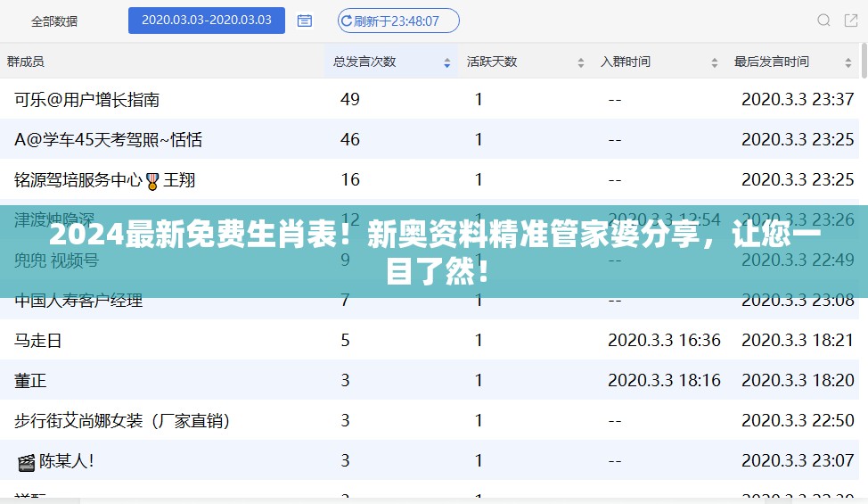Click the 群成员 column header
The height and width of the screenshot is (504, 868).
26,62
